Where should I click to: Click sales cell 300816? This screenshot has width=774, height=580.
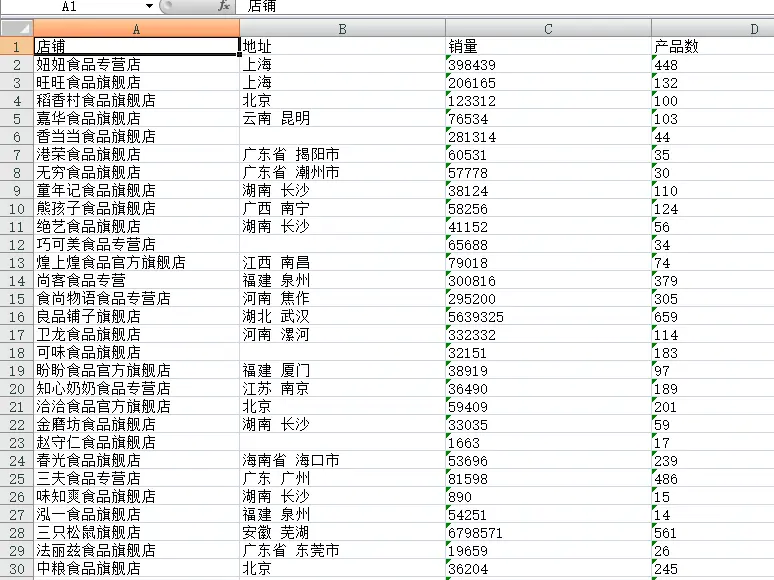(548, 280)
